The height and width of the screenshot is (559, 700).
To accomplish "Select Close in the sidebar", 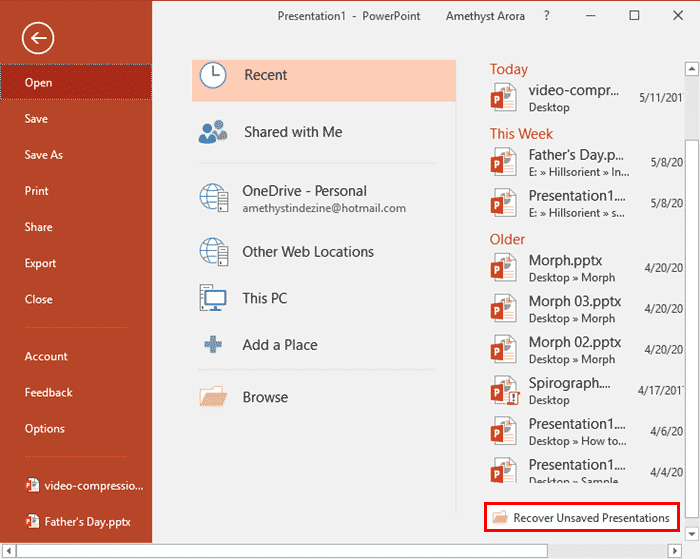I will point(76,300).
